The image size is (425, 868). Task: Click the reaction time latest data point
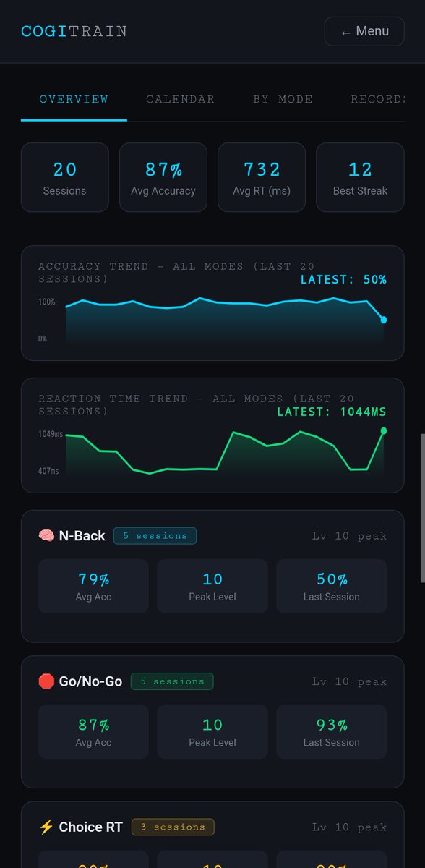point(384,430)
